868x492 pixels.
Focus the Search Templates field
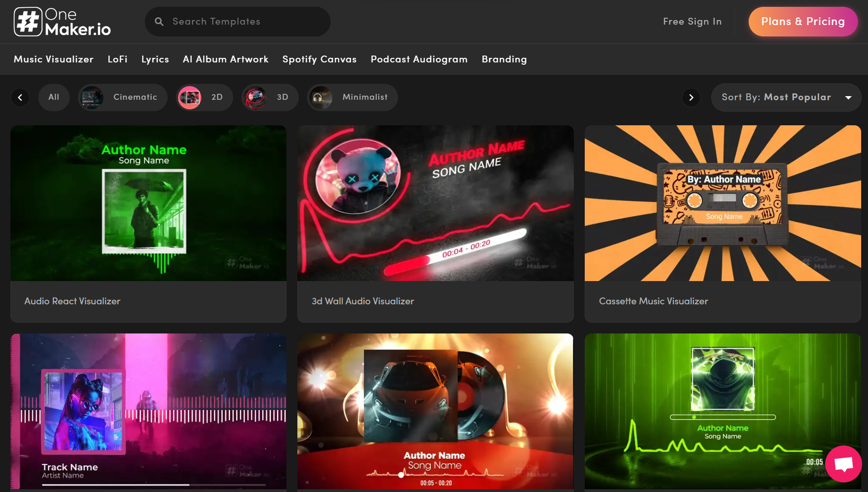(238, 21)
